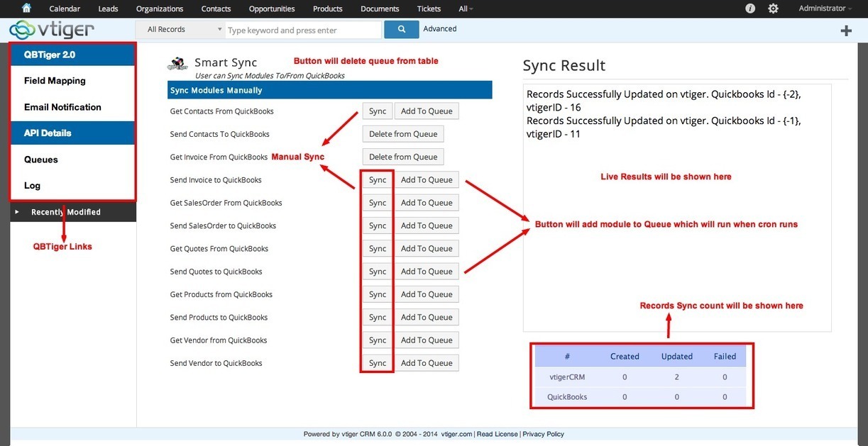Go to the Tickets module

pos(429,9)
